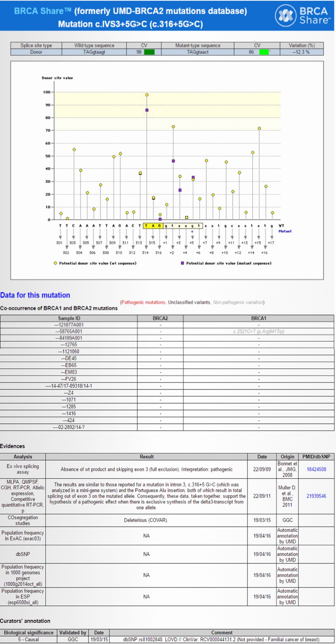Click the Bonnet et al. origin cell
The width and height of the screenshot is (336, 644).
[287, 469]
